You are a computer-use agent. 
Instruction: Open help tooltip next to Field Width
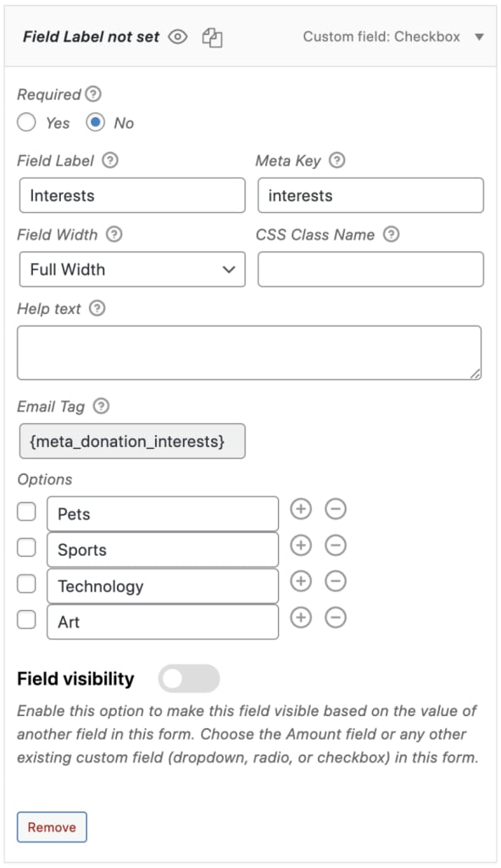[x=114, y=234]
